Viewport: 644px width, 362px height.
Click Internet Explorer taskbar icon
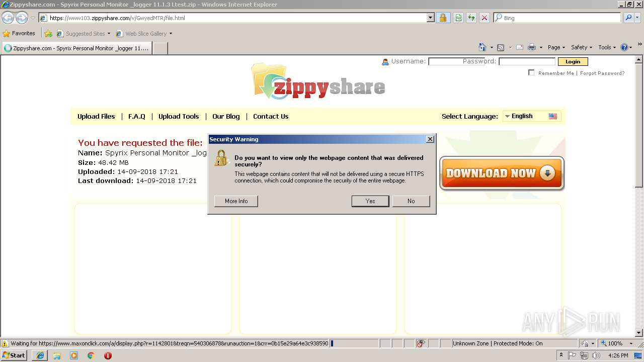click(40, 355)
